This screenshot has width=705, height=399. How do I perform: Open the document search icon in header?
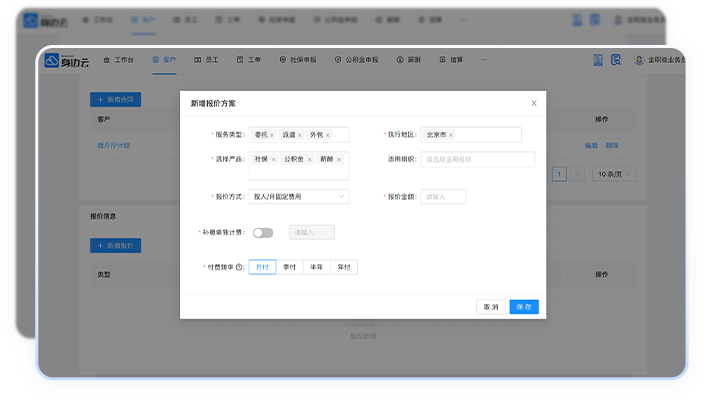click(616, 60)
